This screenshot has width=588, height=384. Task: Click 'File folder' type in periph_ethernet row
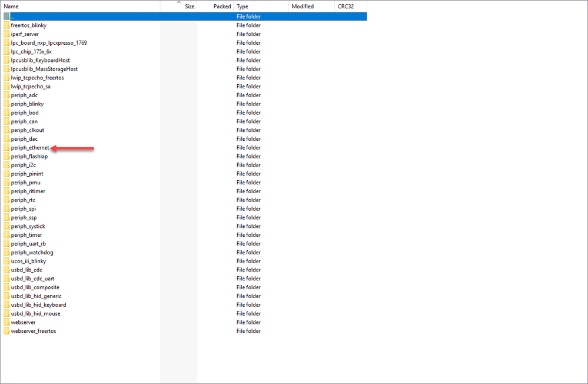248,147
